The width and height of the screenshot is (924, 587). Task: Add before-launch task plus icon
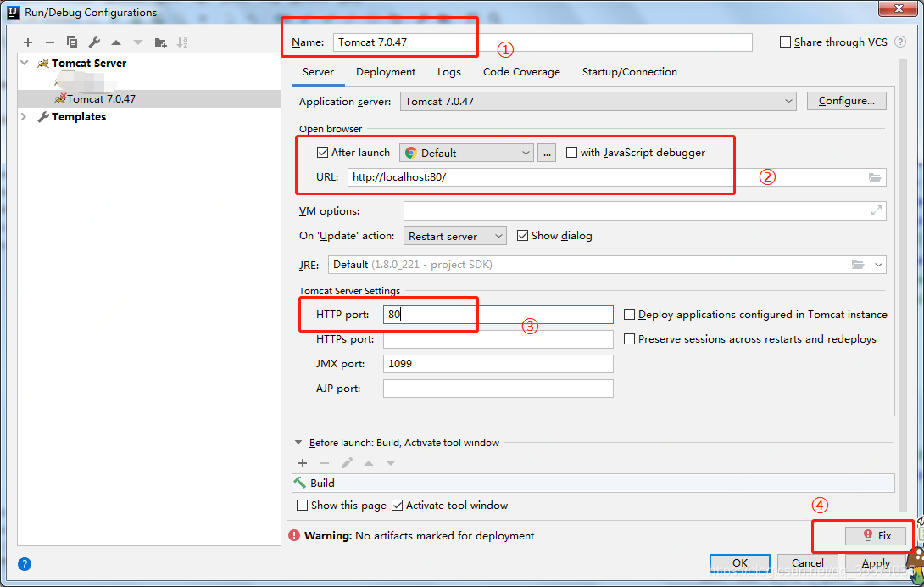click(x=303, y=463)
